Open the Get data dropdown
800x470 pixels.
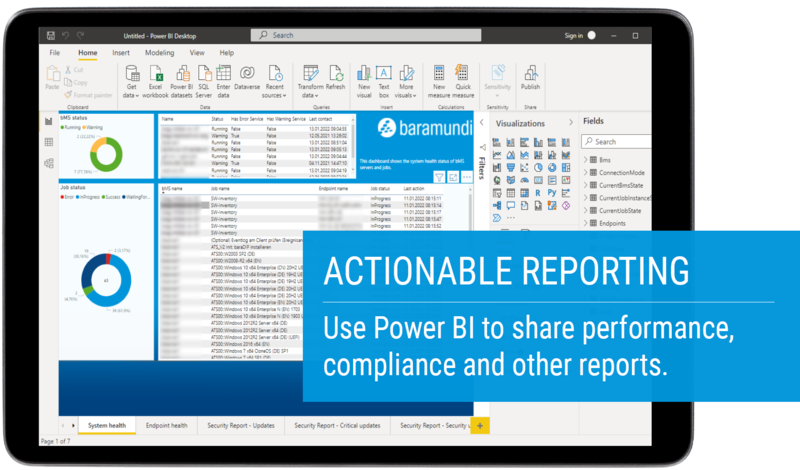131,82
